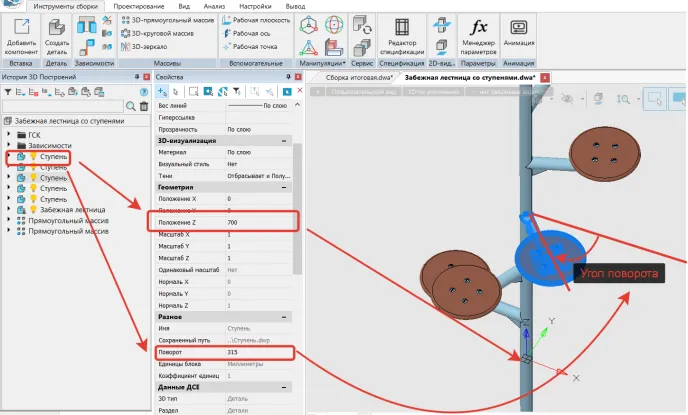Click the search field in the history panel

(x=63, y=106)
